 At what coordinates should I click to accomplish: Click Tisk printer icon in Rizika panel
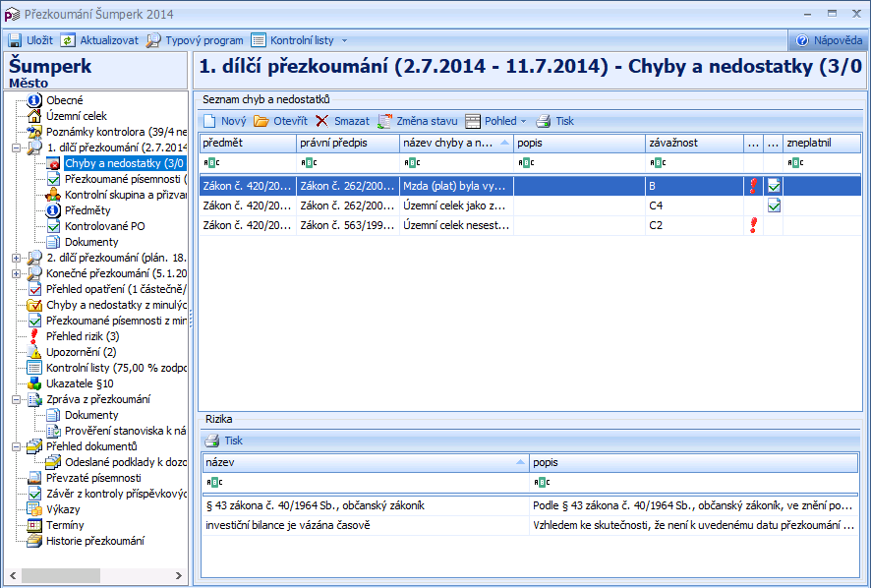[212, 441]
